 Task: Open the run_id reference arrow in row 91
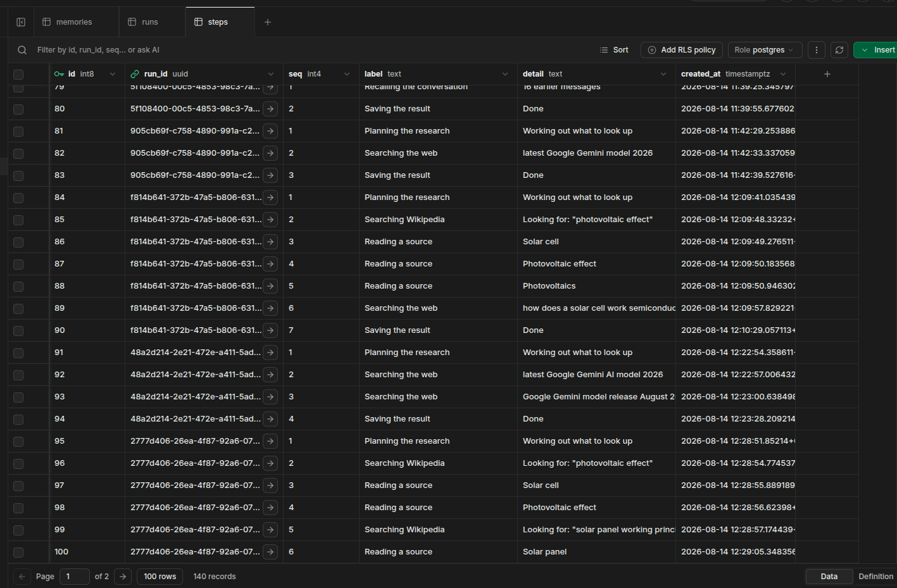tap(270, 353)
